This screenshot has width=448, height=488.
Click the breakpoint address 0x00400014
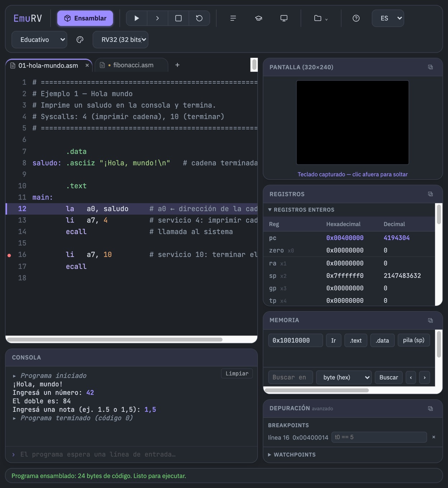pos(310,437)
